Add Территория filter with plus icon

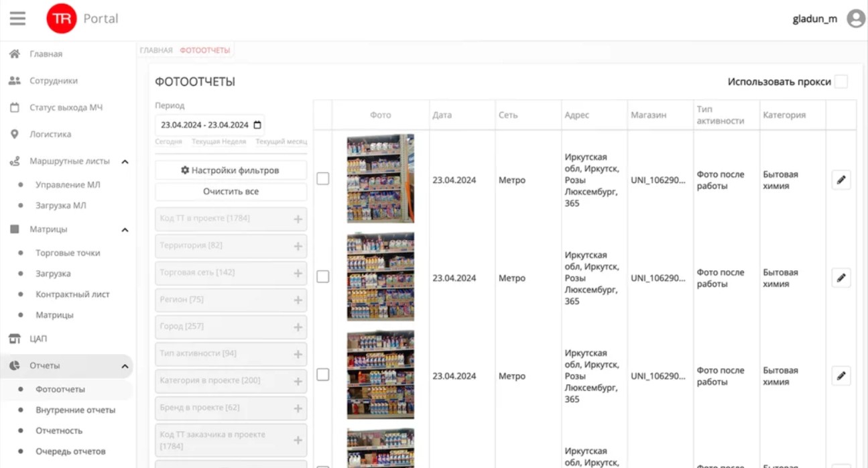coord(298,246)
